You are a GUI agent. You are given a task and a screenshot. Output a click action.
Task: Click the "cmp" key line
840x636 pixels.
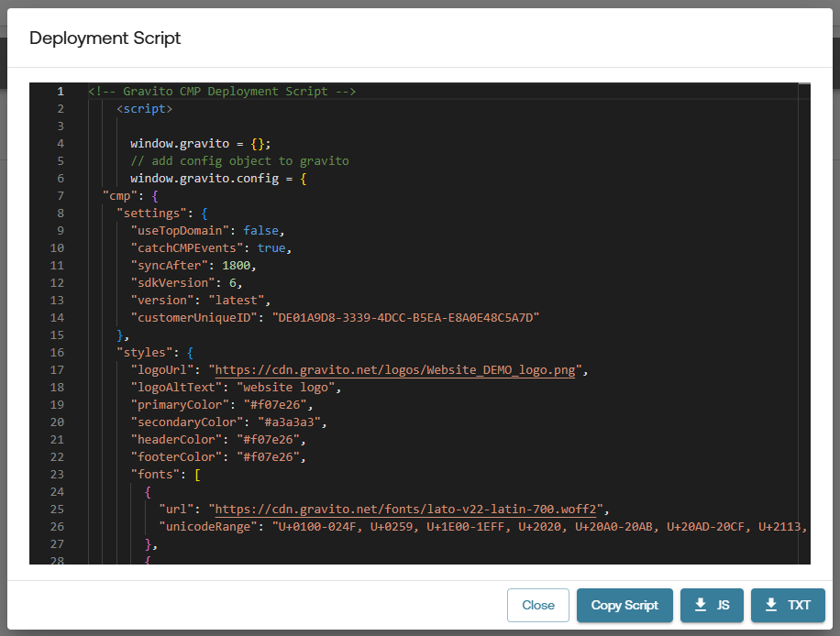tap(130, 196)
